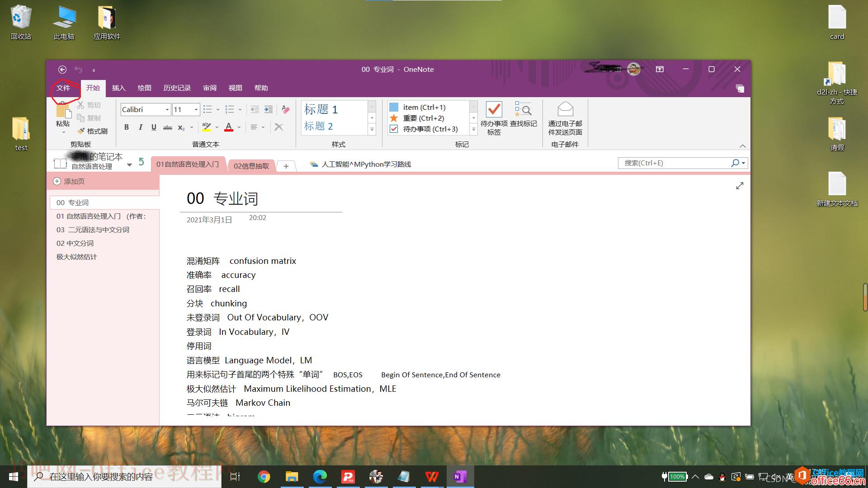The height and width of the screenshot is (488, 868).
Task: Expand the paragraph alignment dropdown arrow
Action: 263,127
